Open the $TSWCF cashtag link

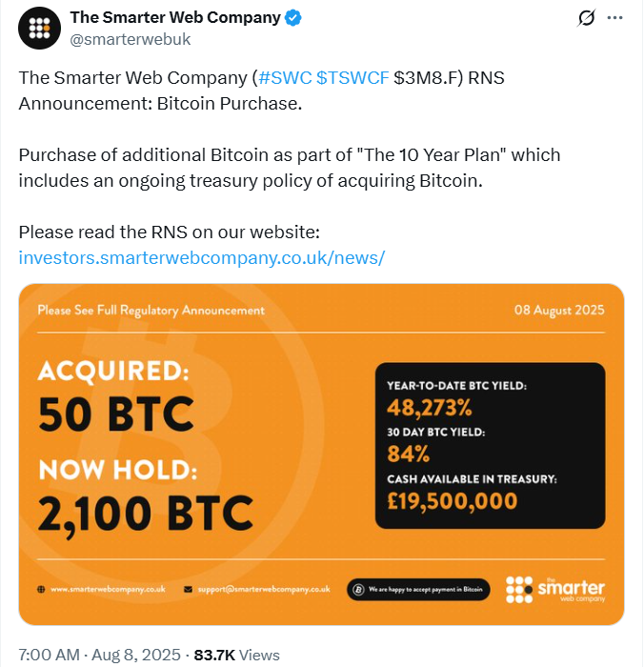[352, 78]
